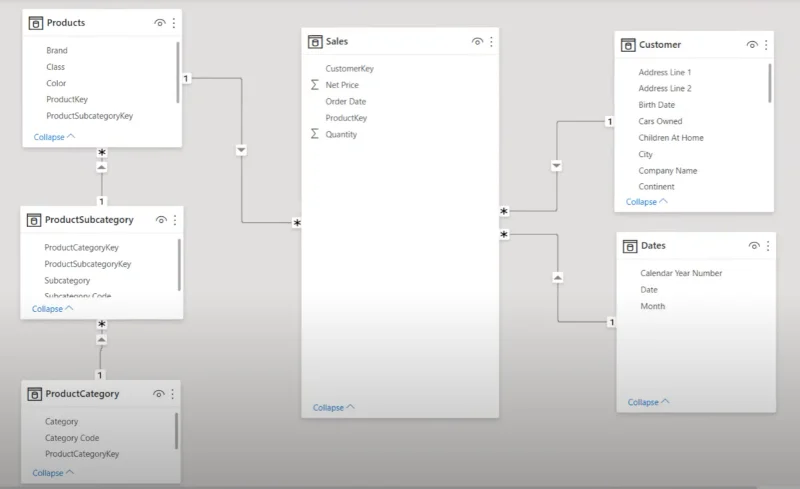Click the Dates table icon

(630, 246)
